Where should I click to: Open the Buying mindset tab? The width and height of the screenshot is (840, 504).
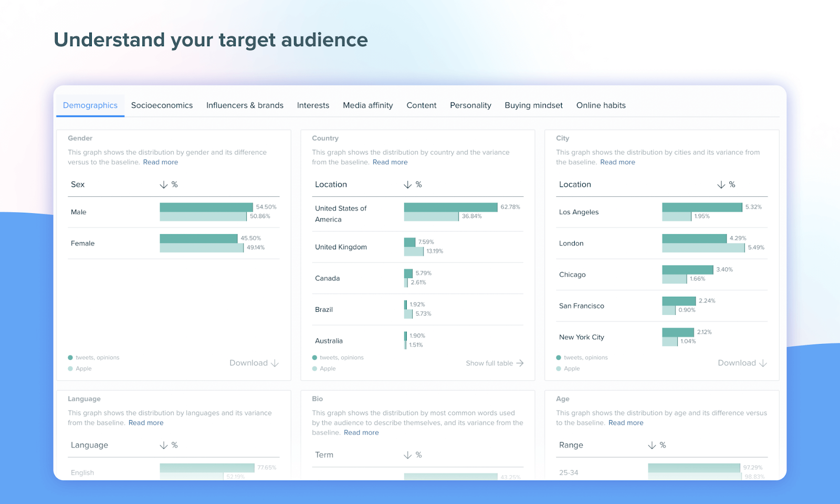(x=533, y=105)
